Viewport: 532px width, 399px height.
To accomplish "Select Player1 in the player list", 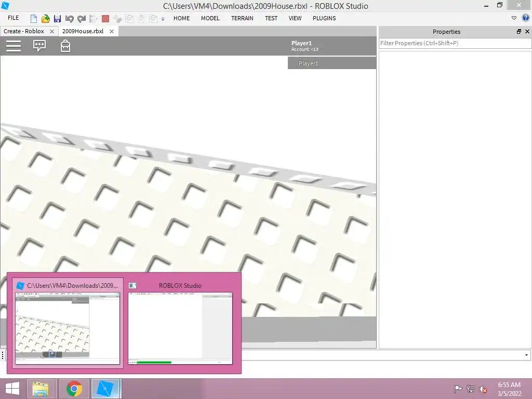I will (332, 63).
